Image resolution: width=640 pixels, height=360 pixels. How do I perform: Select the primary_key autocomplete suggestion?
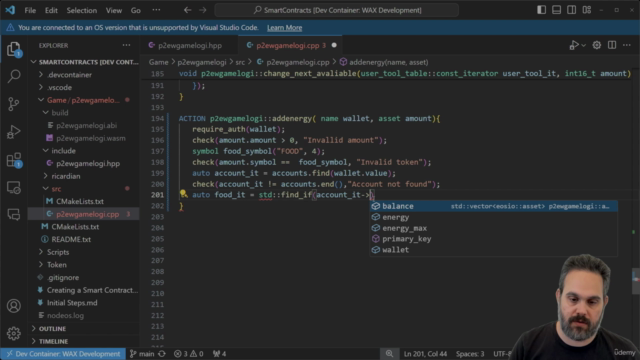click(493, 239)
